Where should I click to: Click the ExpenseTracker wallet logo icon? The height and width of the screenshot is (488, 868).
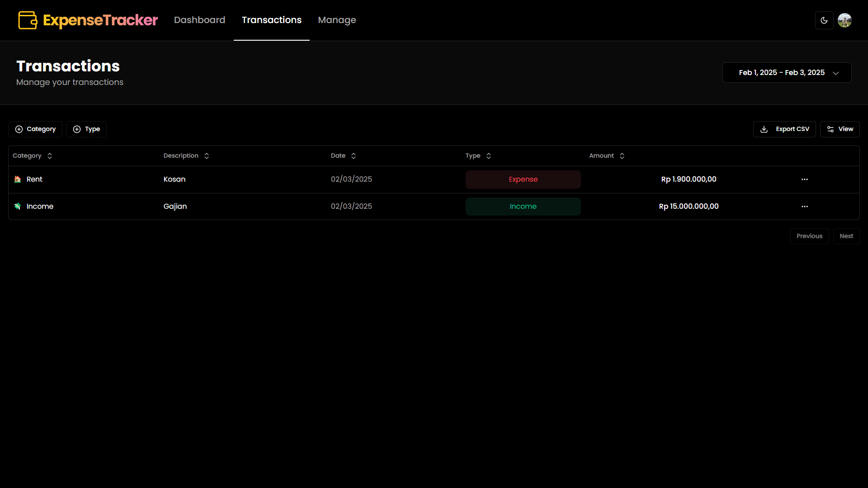coord(28,20)
